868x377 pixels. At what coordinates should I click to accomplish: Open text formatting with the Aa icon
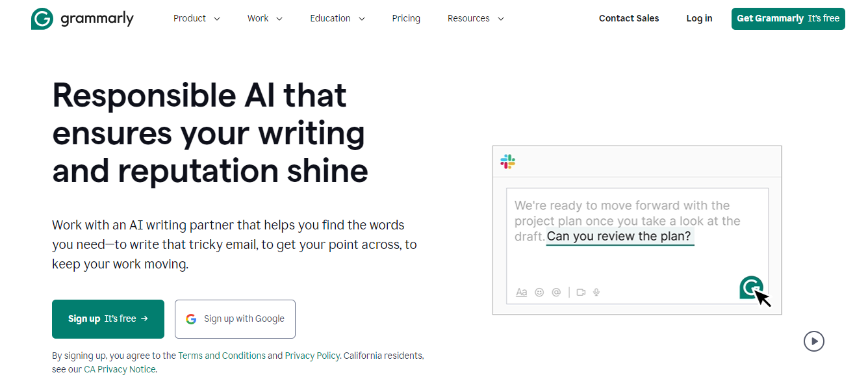pyautogui.click(x=522, y=292)
